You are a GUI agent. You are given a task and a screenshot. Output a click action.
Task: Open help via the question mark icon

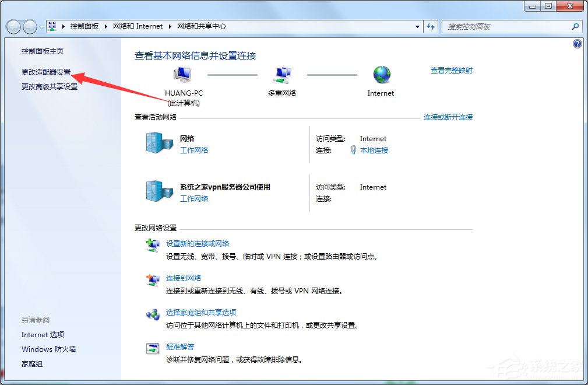click(x=577, y=44)
